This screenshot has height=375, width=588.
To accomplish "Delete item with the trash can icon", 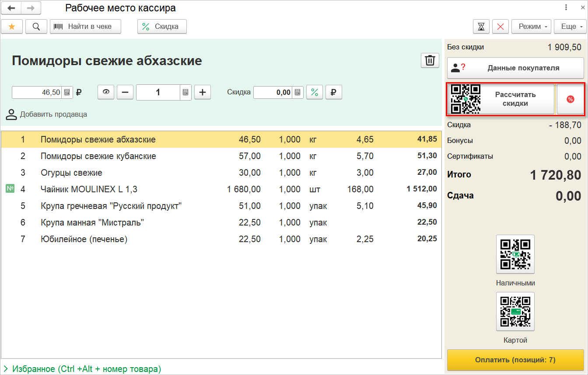I will [430, 61].
